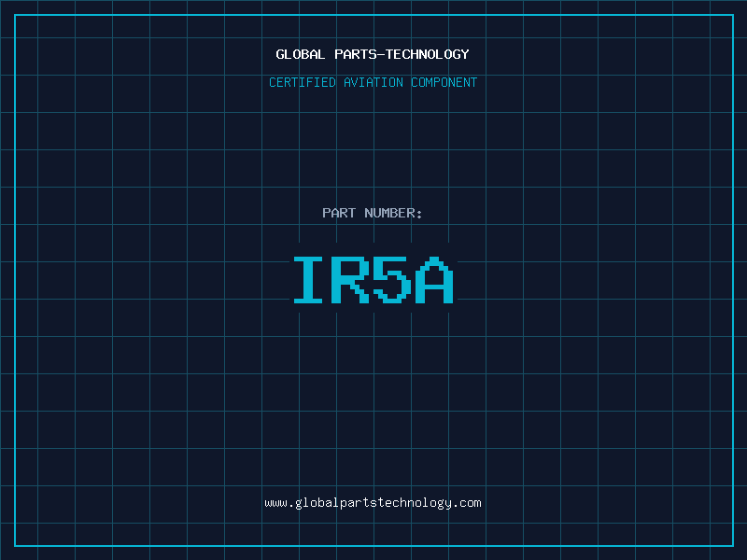Click the word AVIATION in the subtitle
Image resolution: width=747 pixels, height=560 pixels.
[373, 82]
